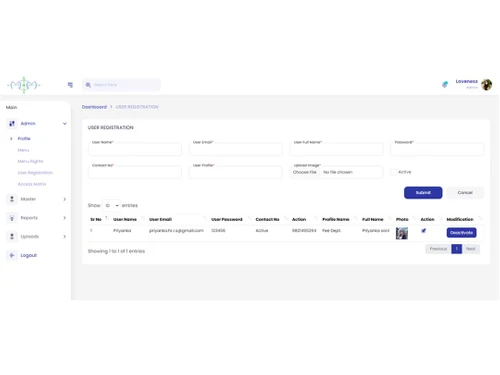Sort by User Email column arrows
This screenshot has height=375, width=500.
pyautogui.click(x=204, y=218)
